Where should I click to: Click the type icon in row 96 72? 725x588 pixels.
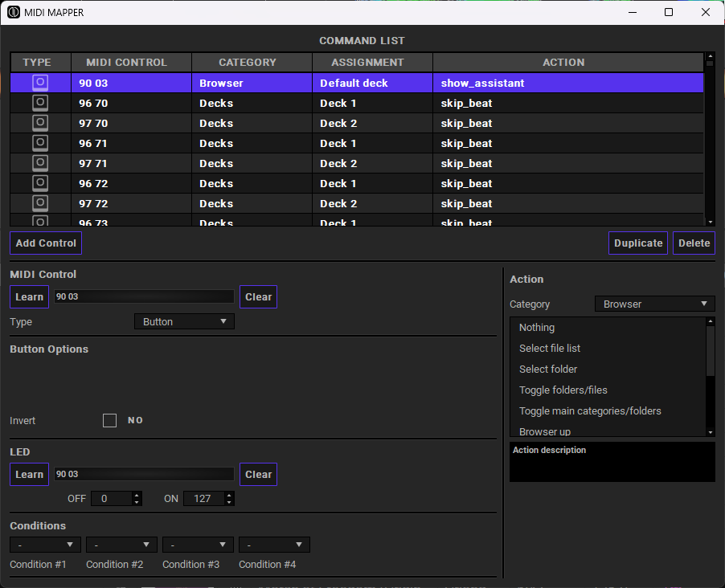tap(40, 183)
